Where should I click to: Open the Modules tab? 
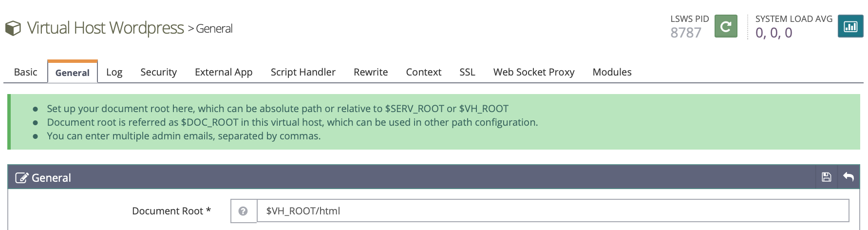612,72
